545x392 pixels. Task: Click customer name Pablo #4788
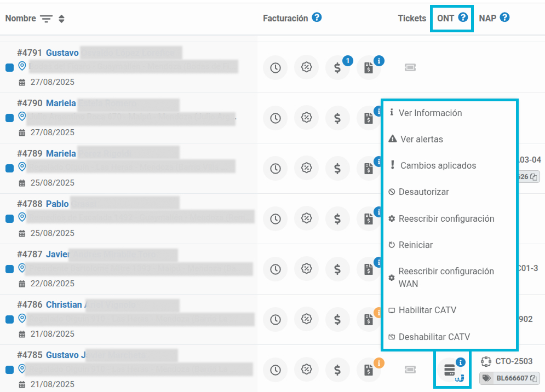[58, 204]
